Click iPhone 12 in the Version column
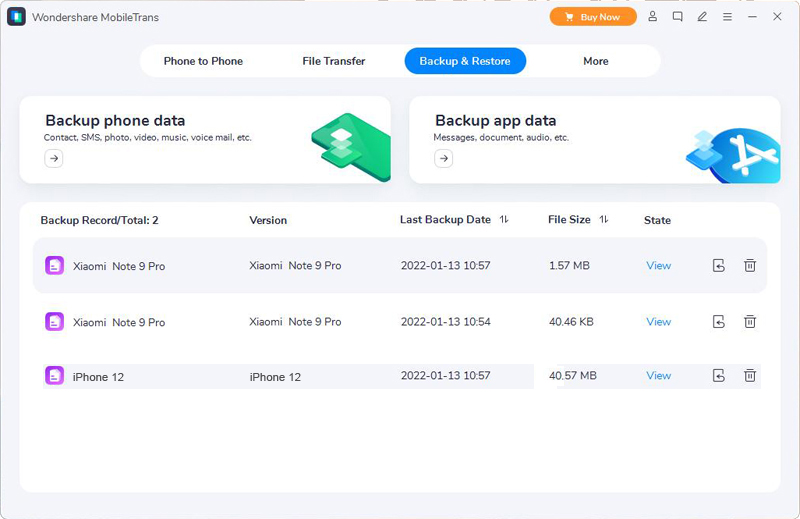This screenshot has height=519, width=800. point(275,377)
